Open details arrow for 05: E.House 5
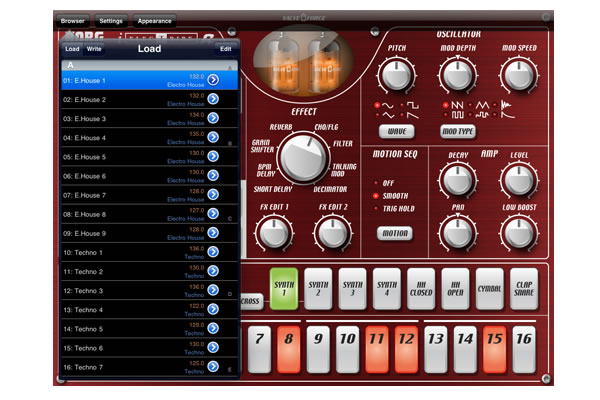The height and width of the screenshot is (400, 600). pyautogui.click(x=213, y=156)
